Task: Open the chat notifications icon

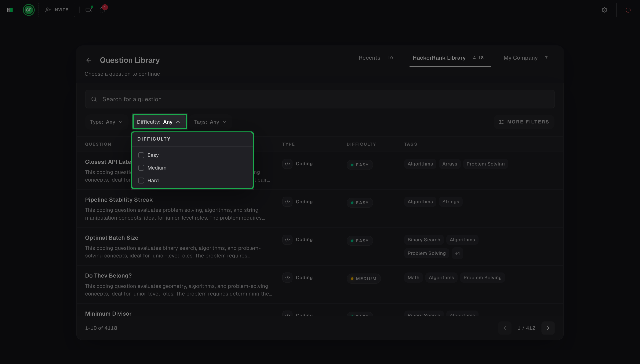Action: click(x=102, y=10)
